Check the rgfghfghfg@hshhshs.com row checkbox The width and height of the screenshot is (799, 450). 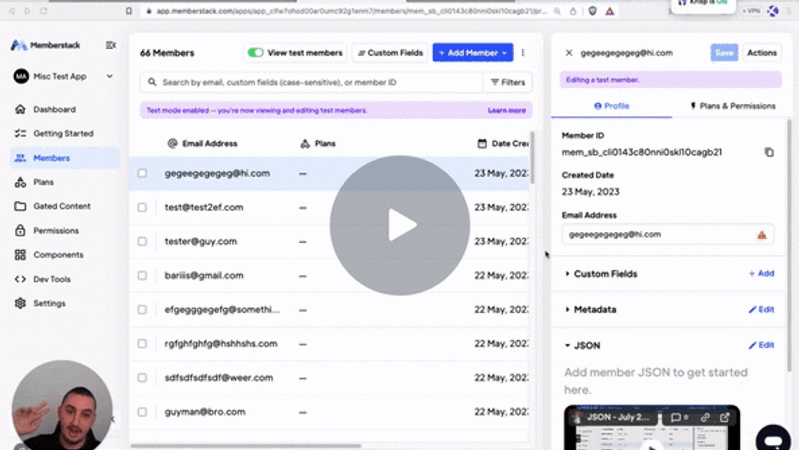[142, 344]
